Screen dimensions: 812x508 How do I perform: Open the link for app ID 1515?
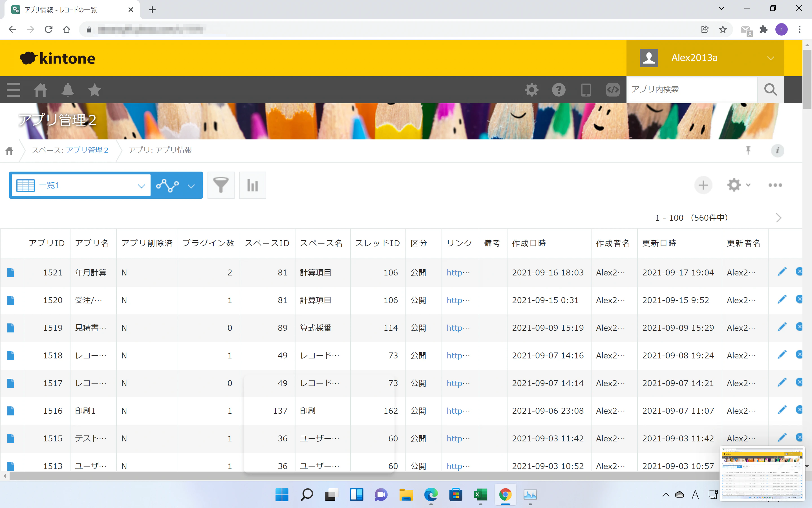(458, 439)
